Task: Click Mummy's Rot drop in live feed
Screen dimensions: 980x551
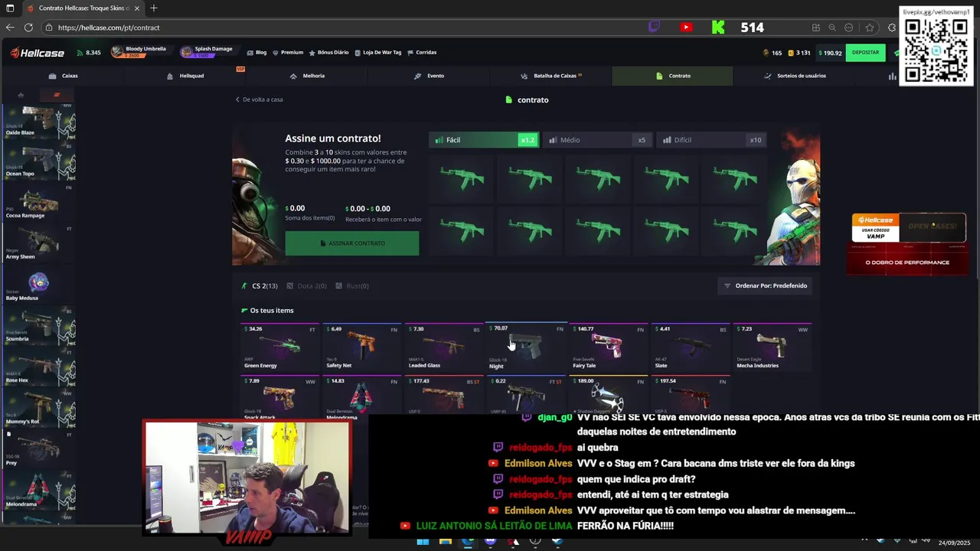Action: pos(38,409)
